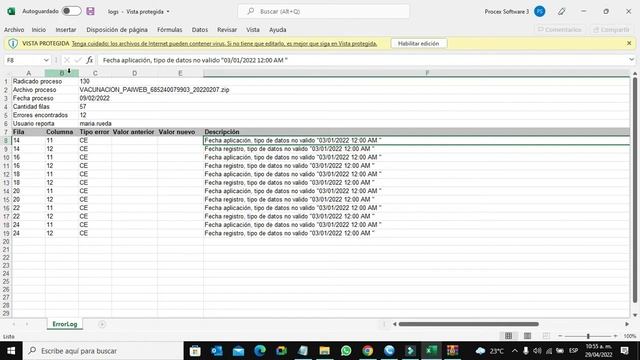Open the Procex Software 3 account avatar

(x=540, y=11)
